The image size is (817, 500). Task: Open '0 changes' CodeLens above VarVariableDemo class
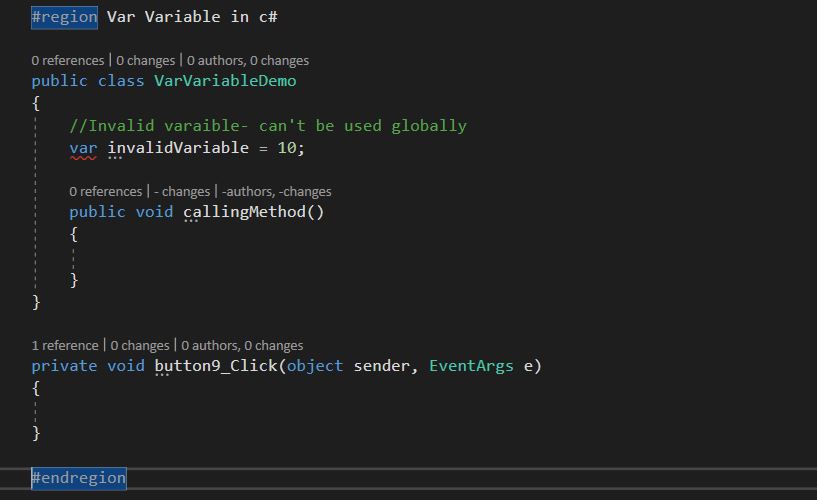coord(145,60)
